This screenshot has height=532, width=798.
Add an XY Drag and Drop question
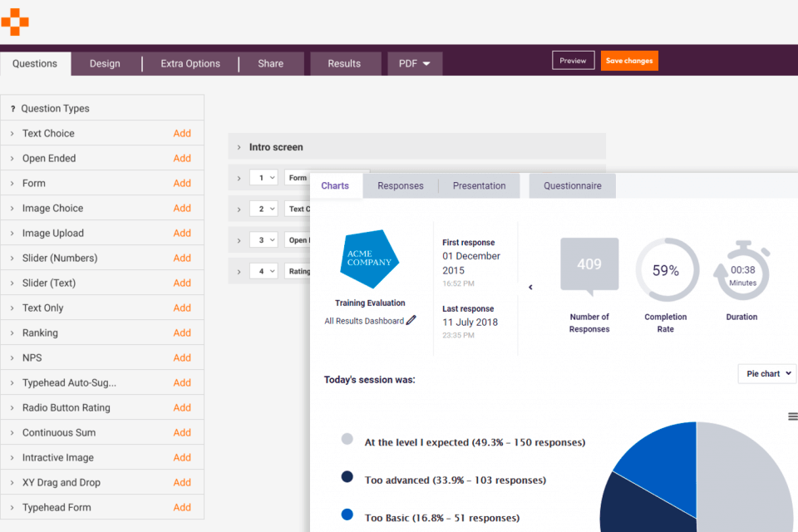point(182,483)
